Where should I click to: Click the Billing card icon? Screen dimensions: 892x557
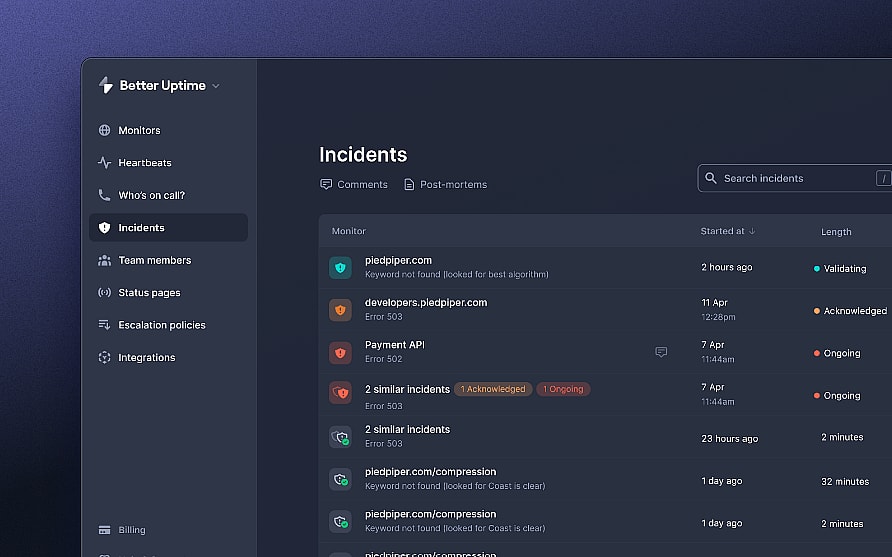[x=104, y=530]
